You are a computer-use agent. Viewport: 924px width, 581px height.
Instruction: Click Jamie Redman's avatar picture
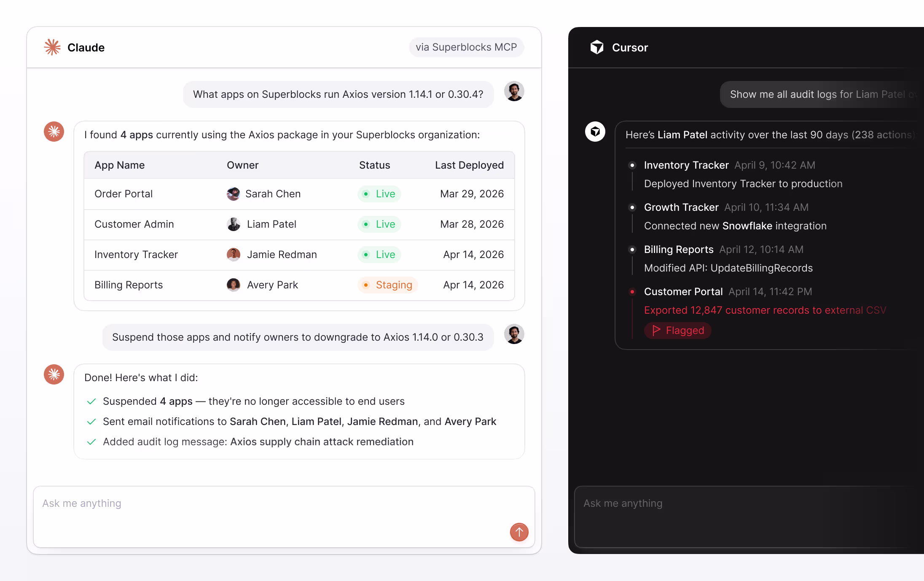click(233, 255)
